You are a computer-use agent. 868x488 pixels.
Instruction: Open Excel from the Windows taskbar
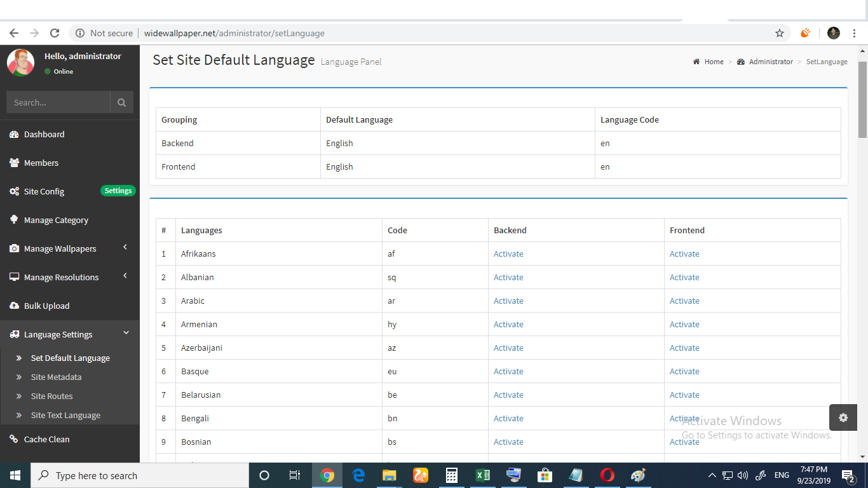[x=482, y=475]
